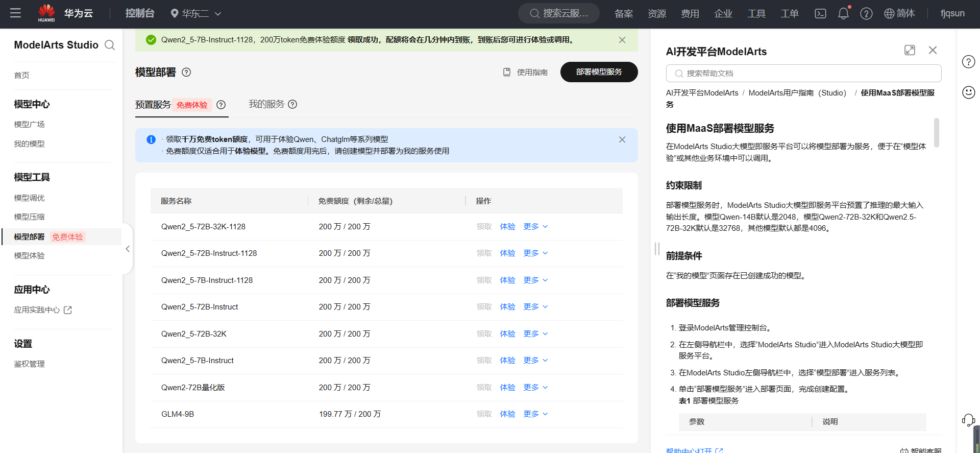Close the green success notification

pos(622,40)
